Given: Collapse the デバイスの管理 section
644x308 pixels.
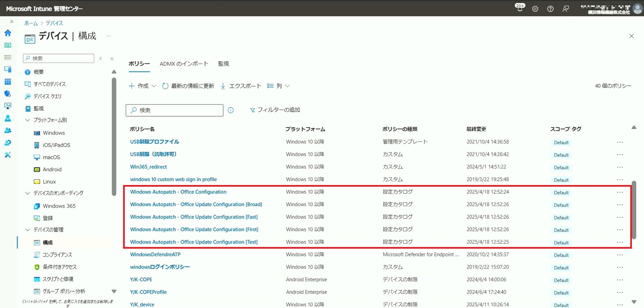Looking at the screenshot, I should pyautogui.click(x=28, y=230).
